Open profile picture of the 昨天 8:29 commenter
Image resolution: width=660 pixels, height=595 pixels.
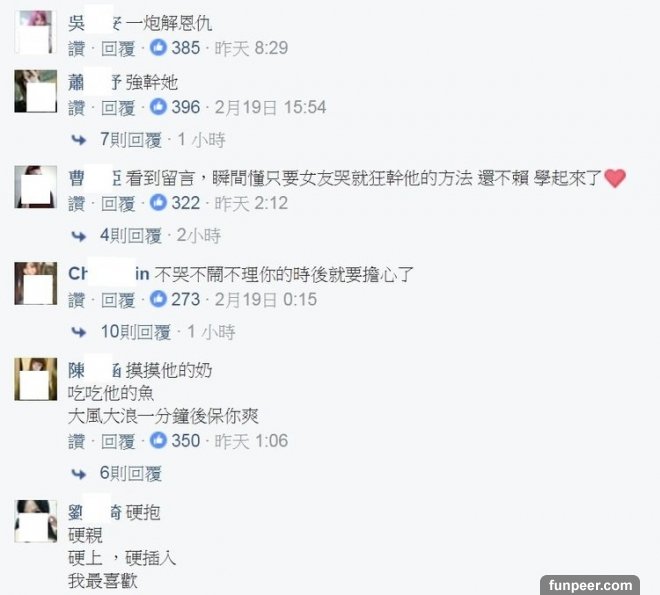35,32
